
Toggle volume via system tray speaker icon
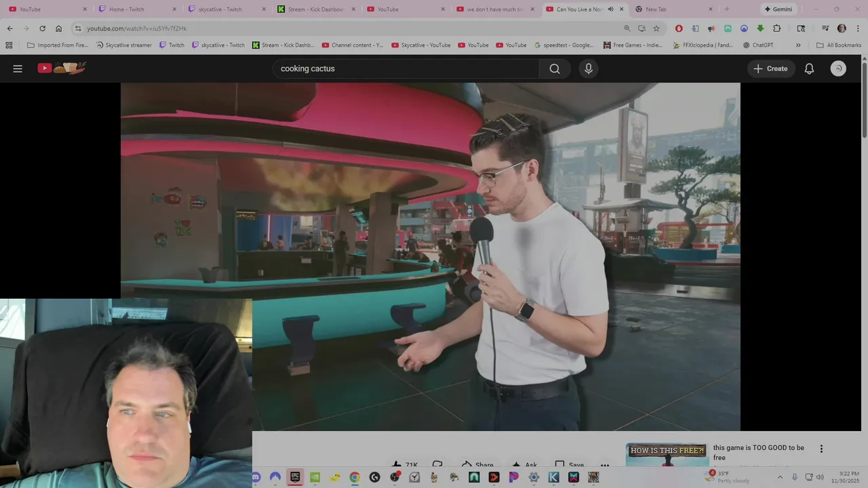(x=820, y=477)
